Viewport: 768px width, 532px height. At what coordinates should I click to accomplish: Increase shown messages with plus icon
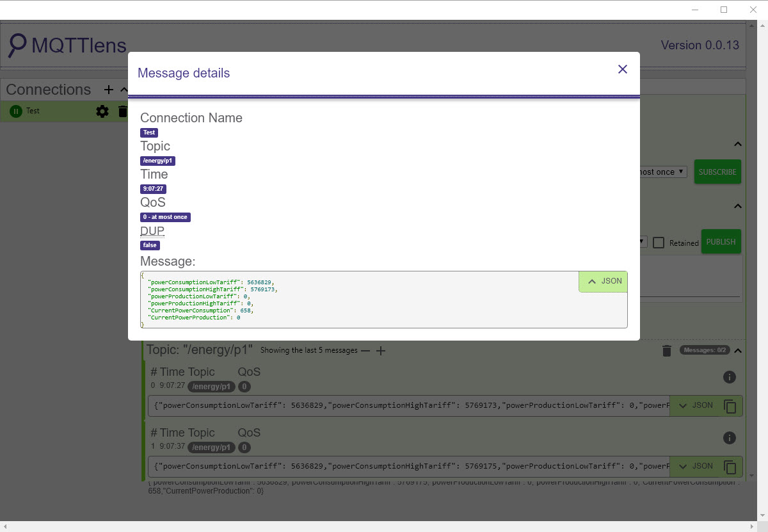click(x=381, y=351)
